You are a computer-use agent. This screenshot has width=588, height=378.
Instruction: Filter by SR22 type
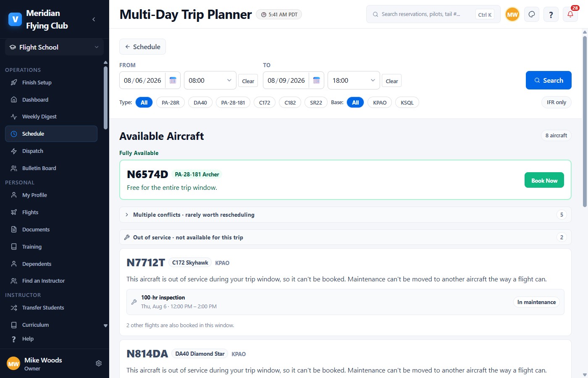point(316,102)
